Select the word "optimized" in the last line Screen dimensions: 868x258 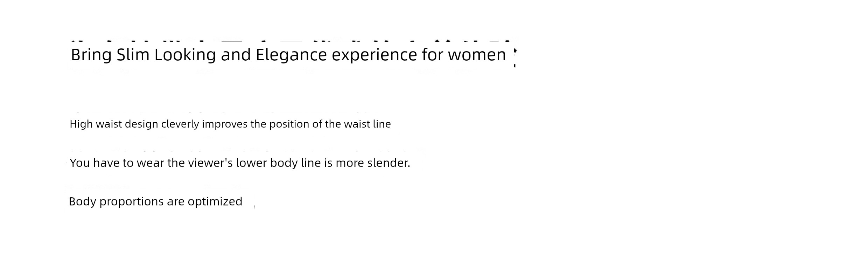[215, 202]
